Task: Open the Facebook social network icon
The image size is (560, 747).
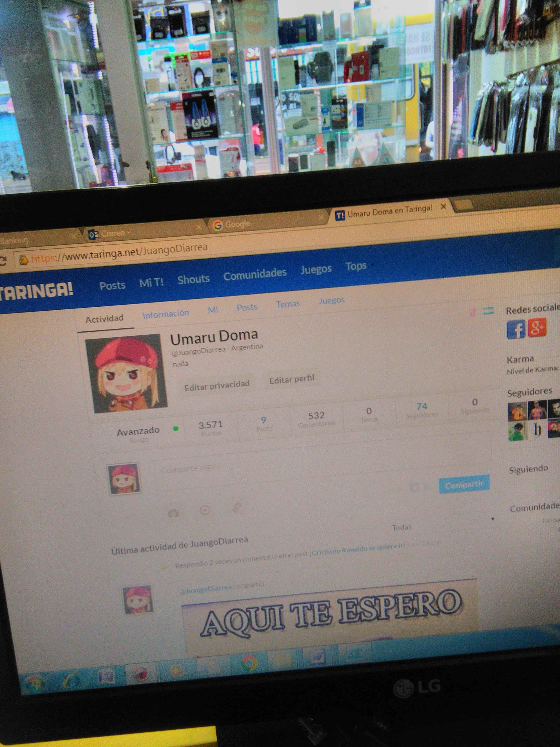Action: [x=516, y=329]
